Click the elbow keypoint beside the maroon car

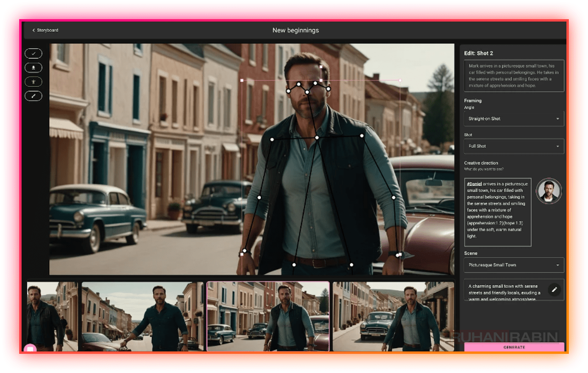393,197
